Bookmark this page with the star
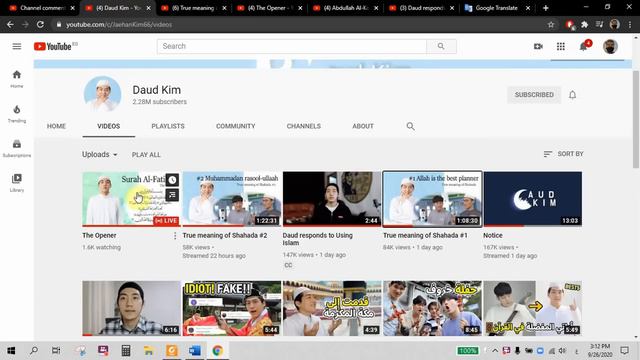Image resolution: width=640 pixels, height=360 pixels. click(551, 24)
